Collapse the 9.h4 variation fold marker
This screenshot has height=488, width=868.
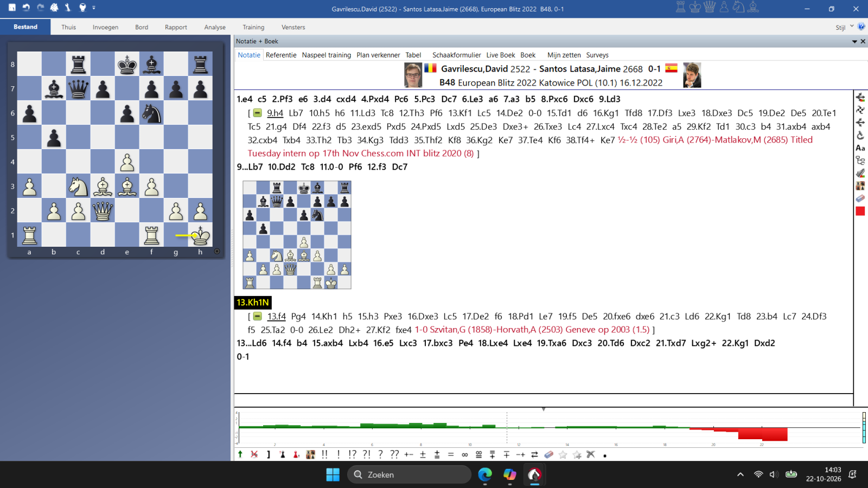(258, 113)
